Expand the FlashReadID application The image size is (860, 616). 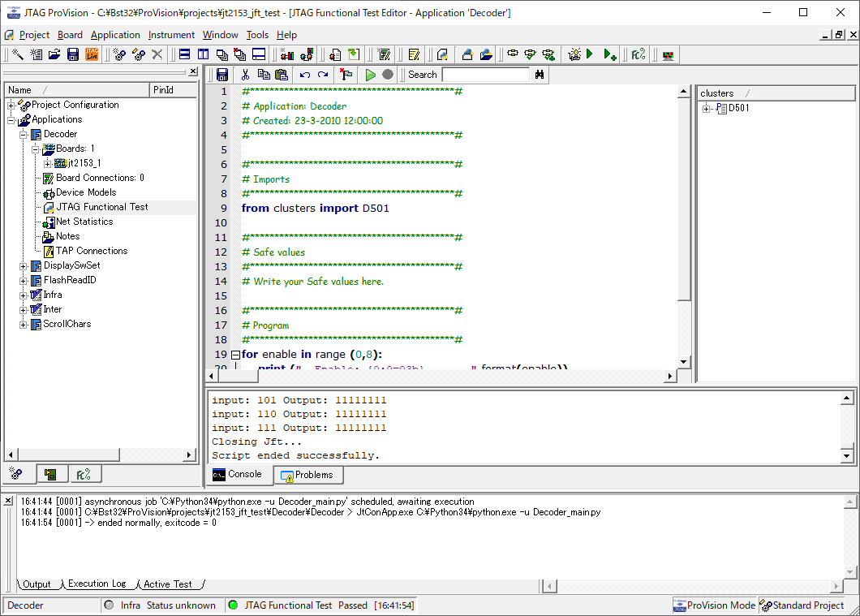point(23,280)
